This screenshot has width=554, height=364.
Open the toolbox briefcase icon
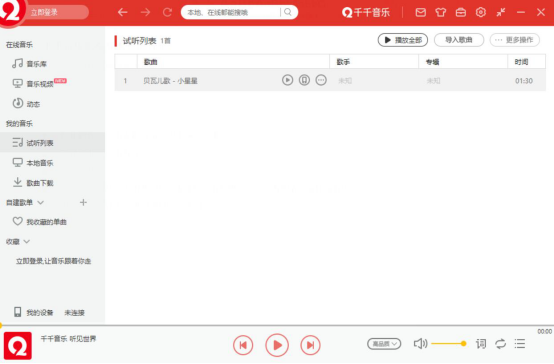(461, 12)
